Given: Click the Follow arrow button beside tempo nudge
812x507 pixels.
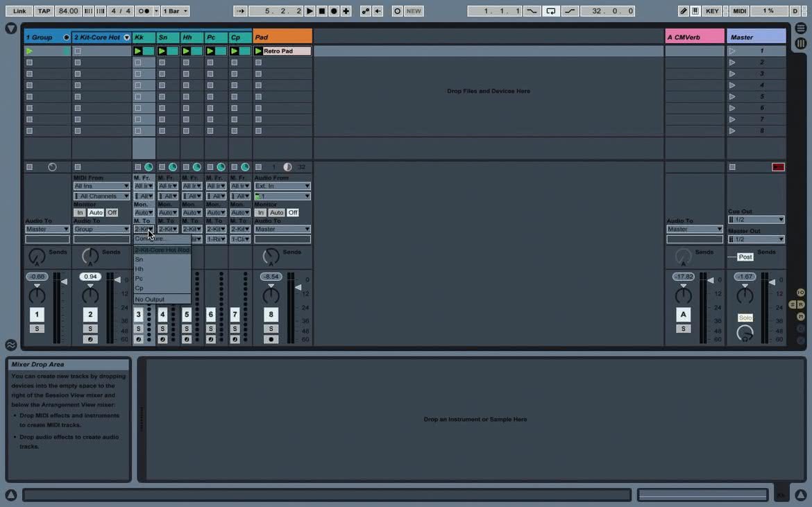Looking at the screenshot, I should 239,11.
